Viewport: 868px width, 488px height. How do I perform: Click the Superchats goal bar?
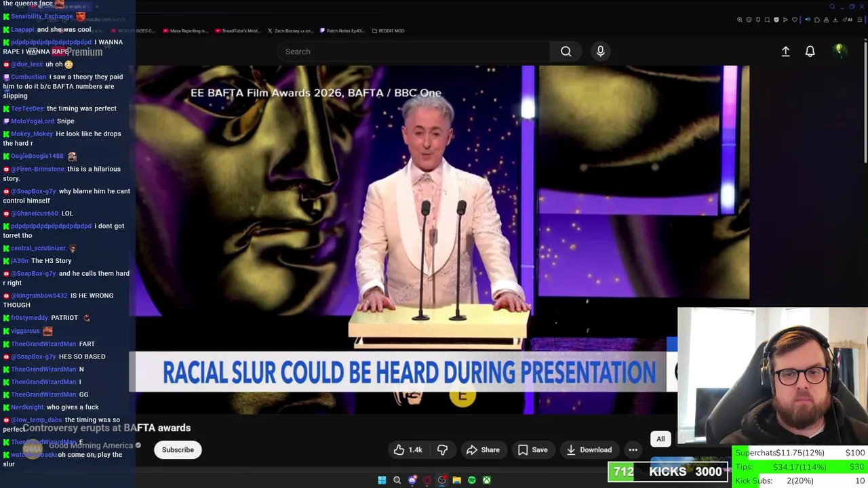[x=800, y=453]
